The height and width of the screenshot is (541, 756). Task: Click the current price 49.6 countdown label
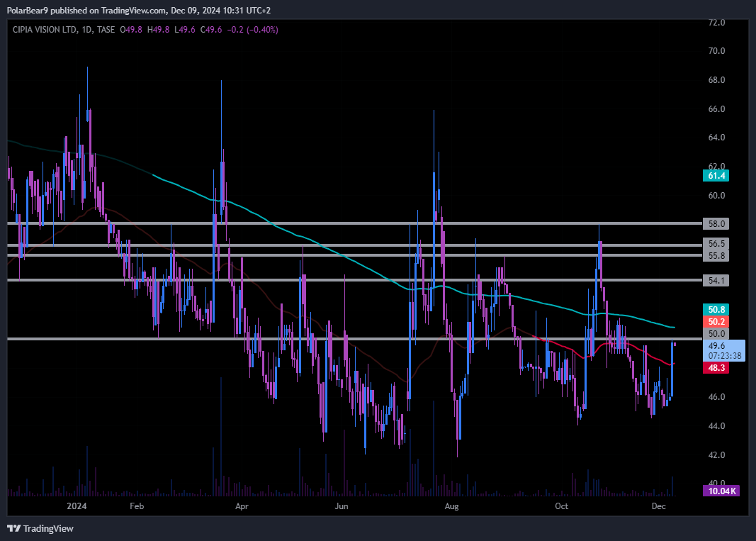[x=723, y=350]
